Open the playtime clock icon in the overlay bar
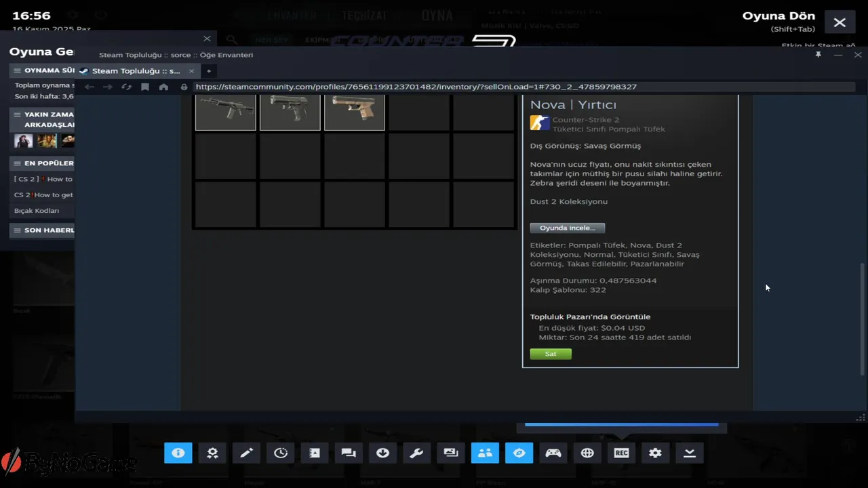868x488 pixels. click(281, 453)
